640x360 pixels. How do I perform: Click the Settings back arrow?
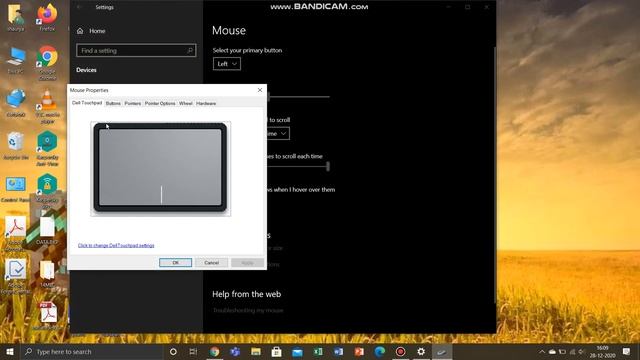[79, 7]
